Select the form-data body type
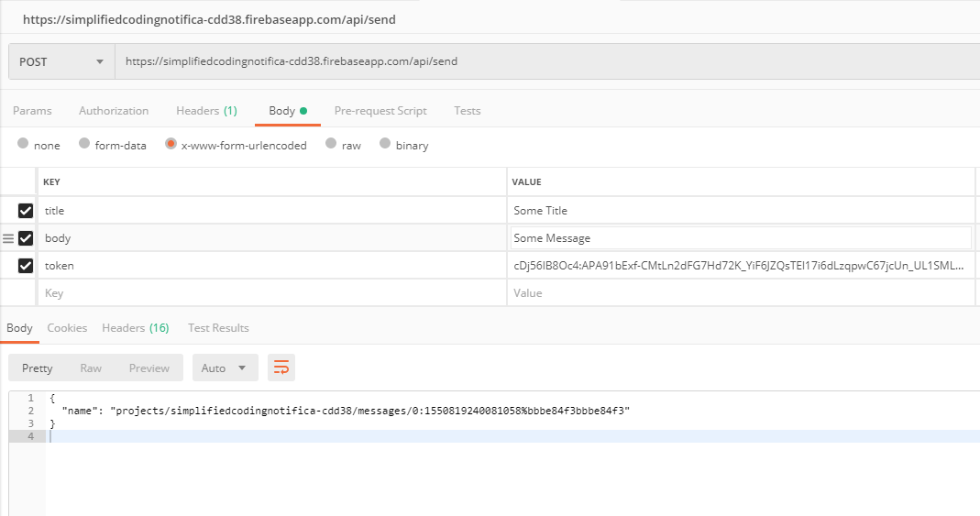Viewport: 980px width, 516px height. tap(84, 143)
